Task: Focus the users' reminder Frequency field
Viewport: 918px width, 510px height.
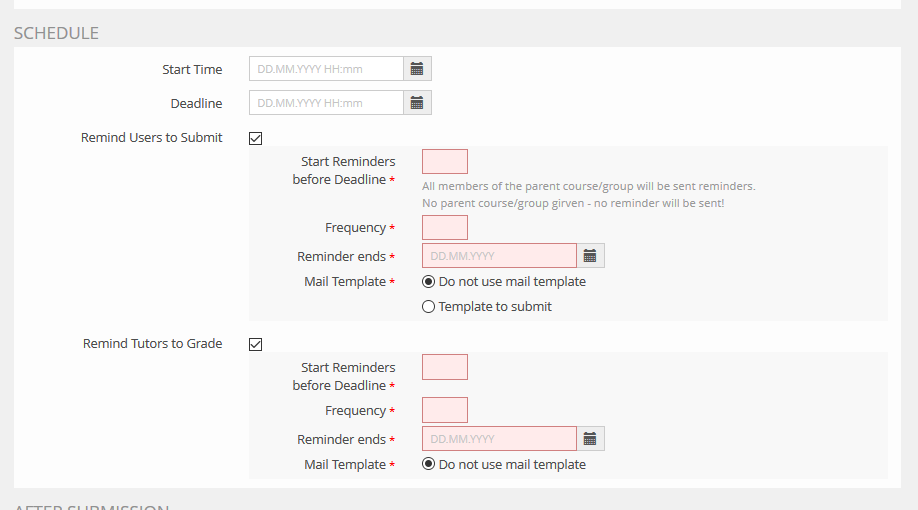Action: point(445,228)
